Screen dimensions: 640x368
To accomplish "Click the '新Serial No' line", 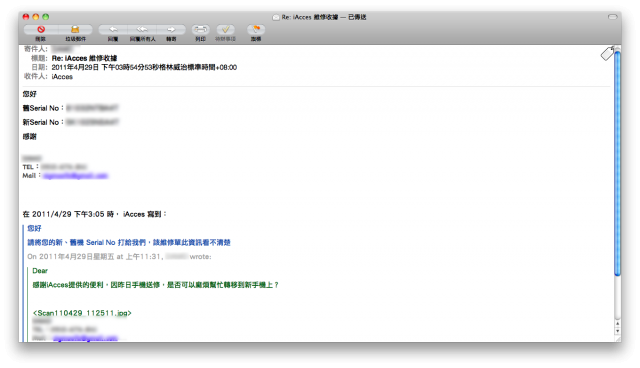I will (x=70, y=122).
